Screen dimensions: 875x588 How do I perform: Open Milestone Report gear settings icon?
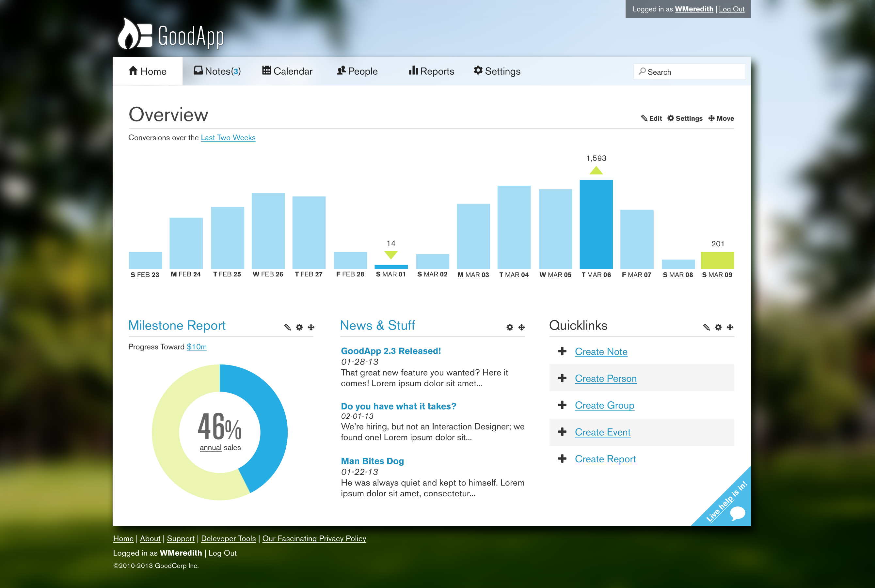click(x=299, y=327)
